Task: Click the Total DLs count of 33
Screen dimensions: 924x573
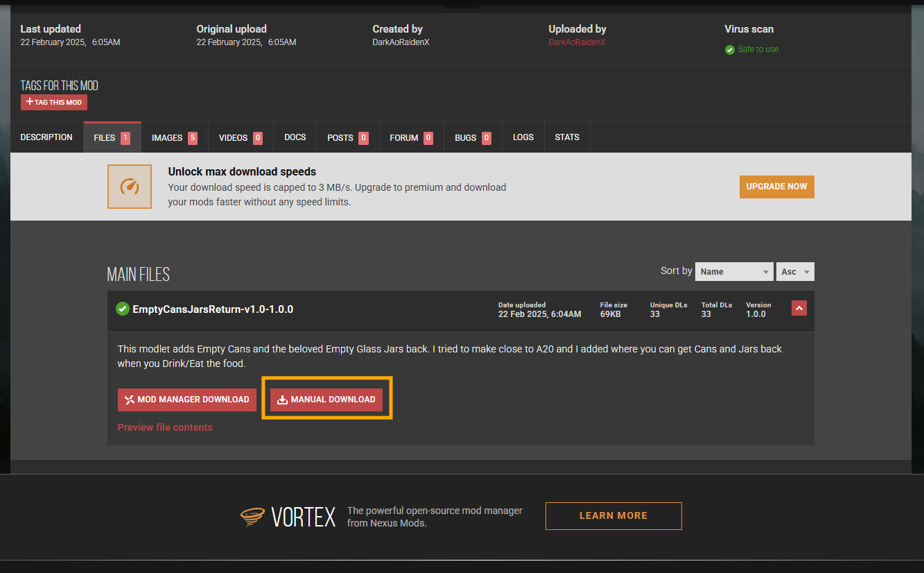Action: tap(706, 314)
